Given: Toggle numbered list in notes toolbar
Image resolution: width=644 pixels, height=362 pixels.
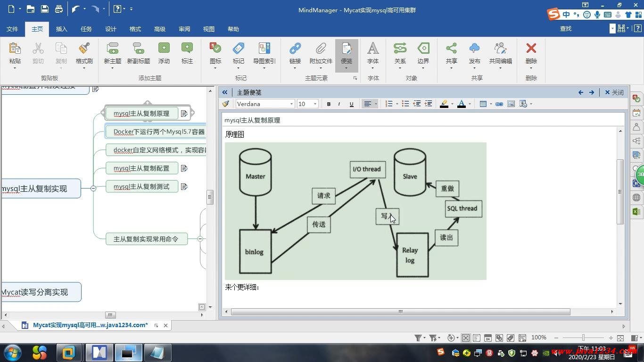Looking at the screenshot, I should [x=389, y=104].
